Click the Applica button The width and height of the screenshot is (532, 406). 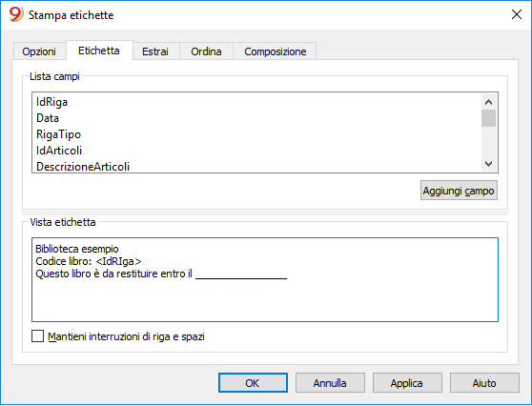[x=407, y=383]
